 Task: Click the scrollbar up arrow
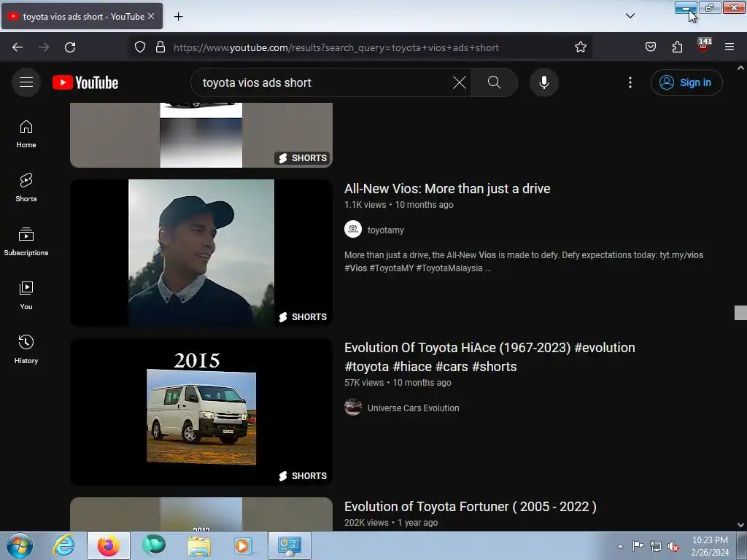pos(740,68)
